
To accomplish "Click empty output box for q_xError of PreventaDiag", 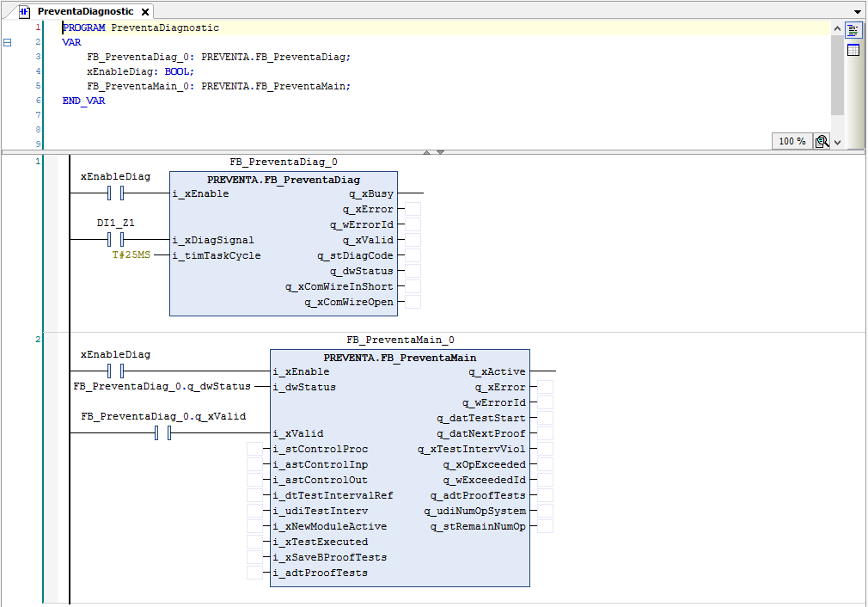I will [413, 209].
